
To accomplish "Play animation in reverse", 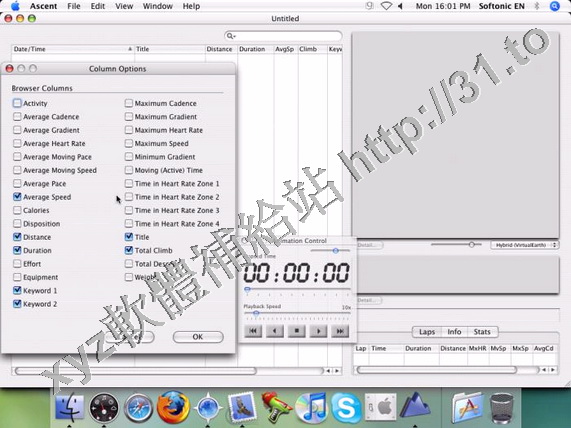I will pos(275,331).
